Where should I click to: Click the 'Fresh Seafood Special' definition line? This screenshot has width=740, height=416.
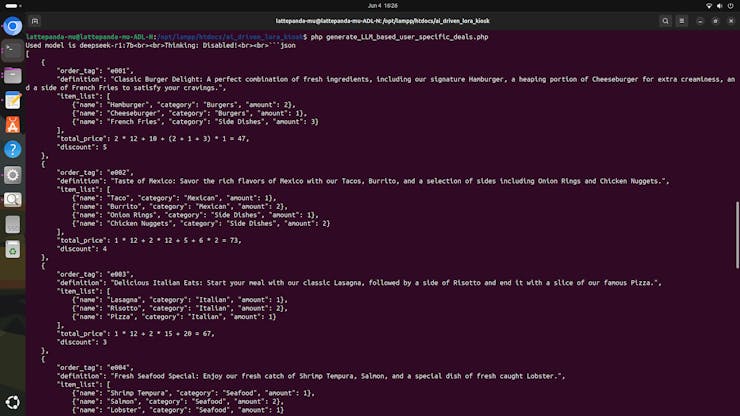[311, 376]
